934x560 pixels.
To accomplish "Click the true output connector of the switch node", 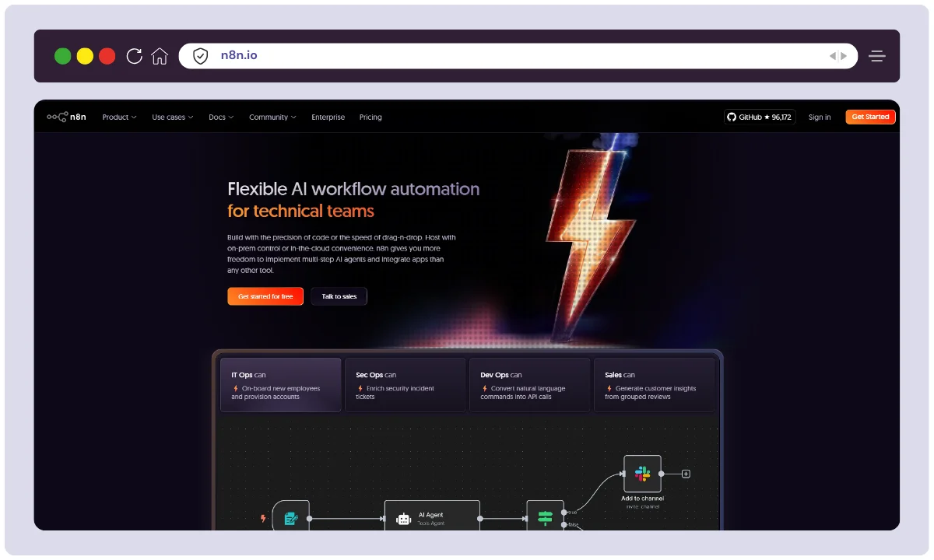I will pos(564,513).
